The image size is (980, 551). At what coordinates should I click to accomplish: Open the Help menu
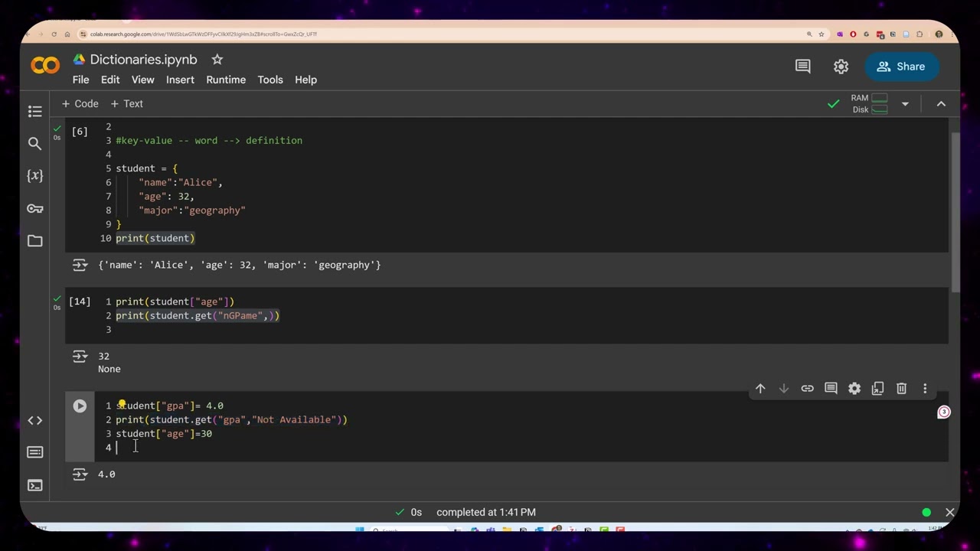point(305,80)
